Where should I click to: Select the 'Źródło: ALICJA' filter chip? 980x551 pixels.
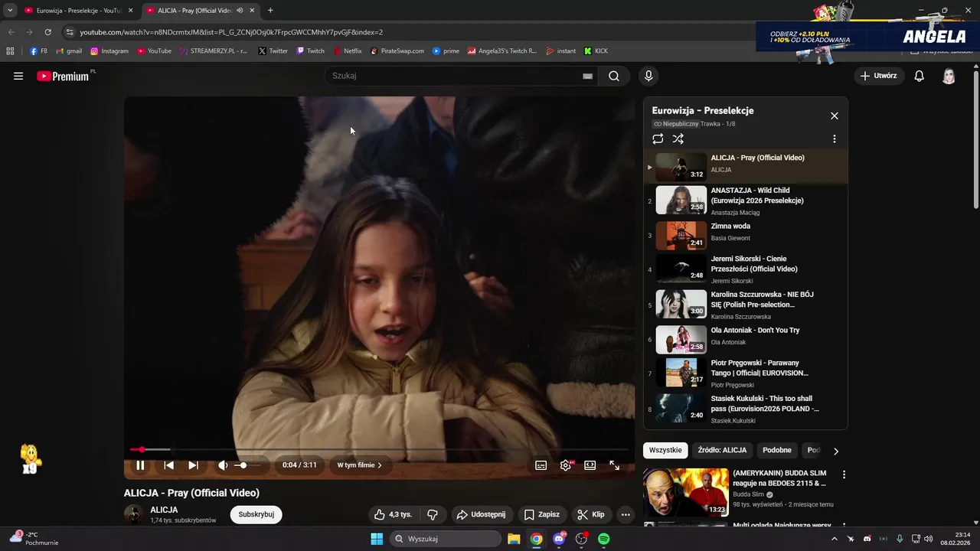722,450
